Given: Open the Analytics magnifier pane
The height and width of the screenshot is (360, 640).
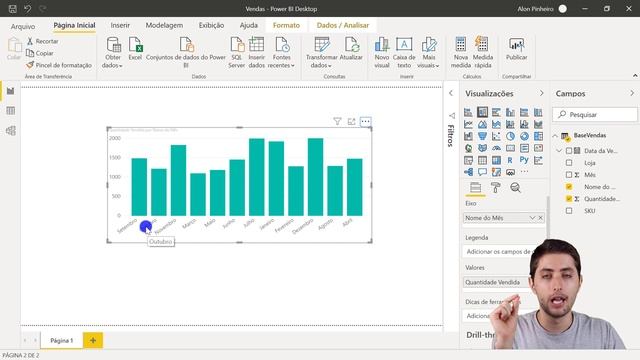Looking at the screenshot, I should click(516, 188).
